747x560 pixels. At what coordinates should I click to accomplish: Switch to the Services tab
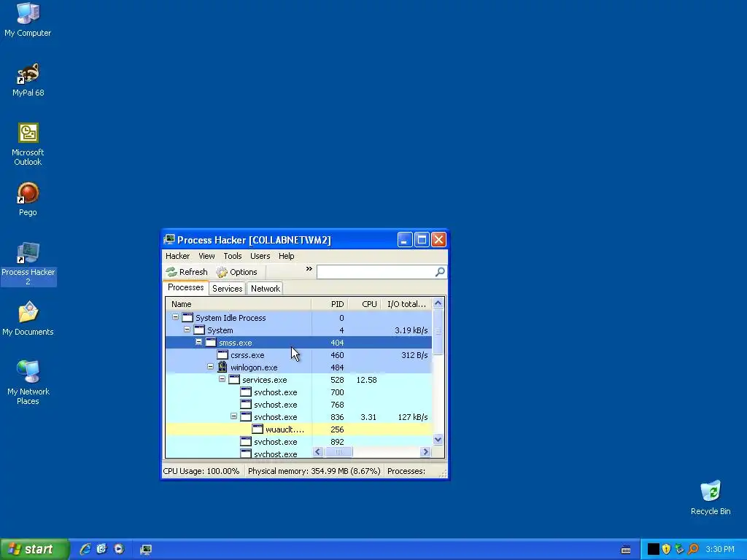coord(228,289)
